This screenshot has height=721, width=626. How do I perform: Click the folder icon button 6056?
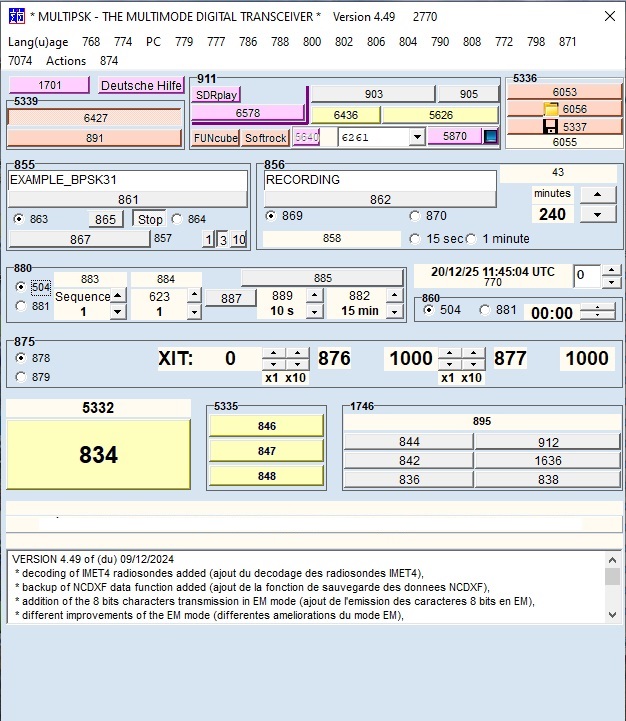click(x=564, y=109)
